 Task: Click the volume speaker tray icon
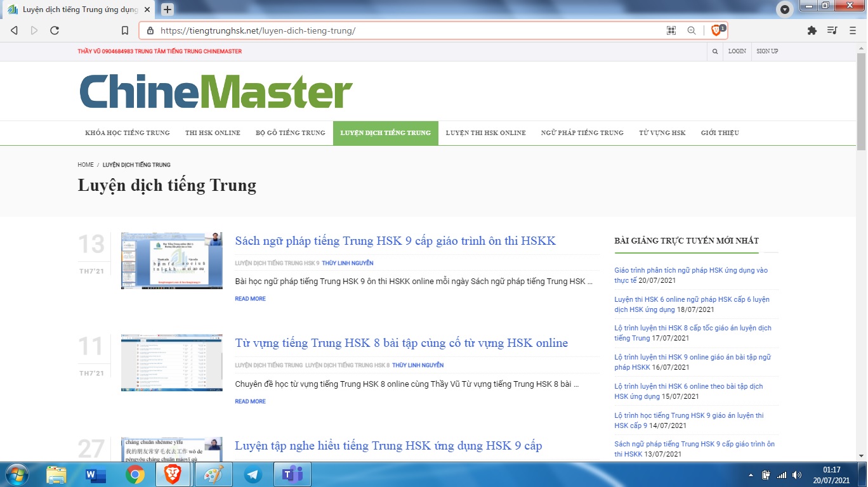tap(798, 475)
